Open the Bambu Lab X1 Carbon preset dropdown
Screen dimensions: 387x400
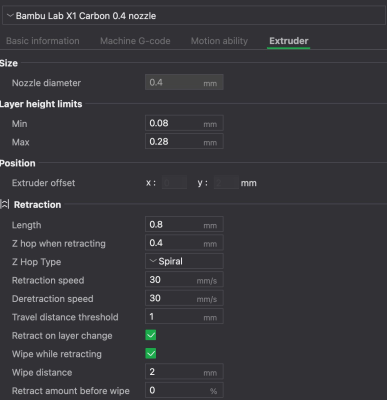click(194, 16)
